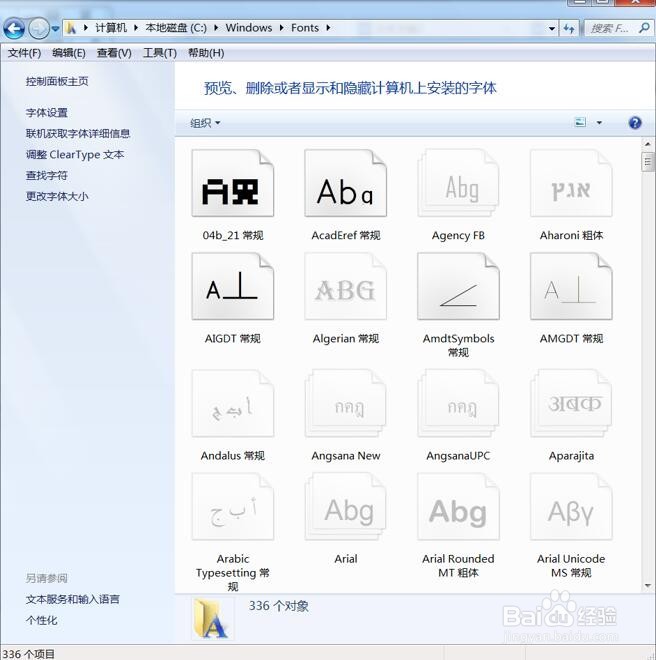This screenshot has height=660, width=656.
Task: Click the Algerian 常规 label text
Action: click(346, 339)
